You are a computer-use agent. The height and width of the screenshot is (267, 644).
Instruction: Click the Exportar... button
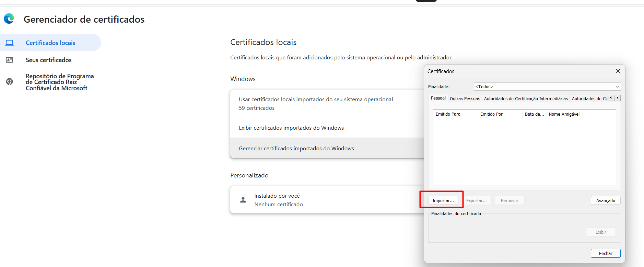click(476, 200)
